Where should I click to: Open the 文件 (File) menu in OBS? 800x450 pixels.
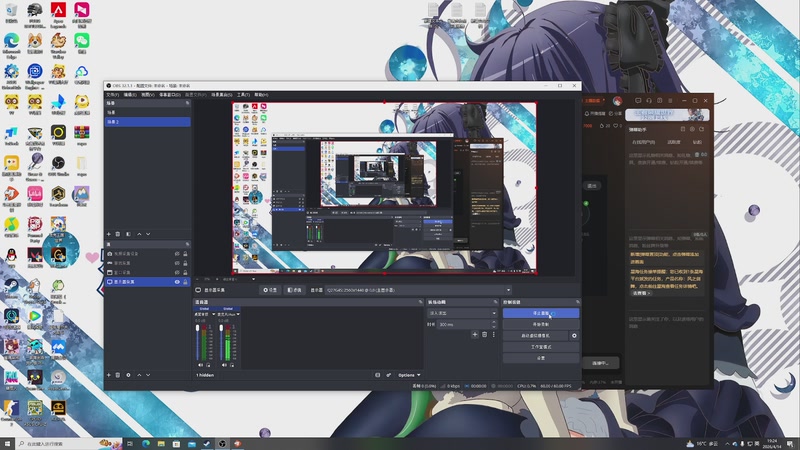tap(112, 95)
